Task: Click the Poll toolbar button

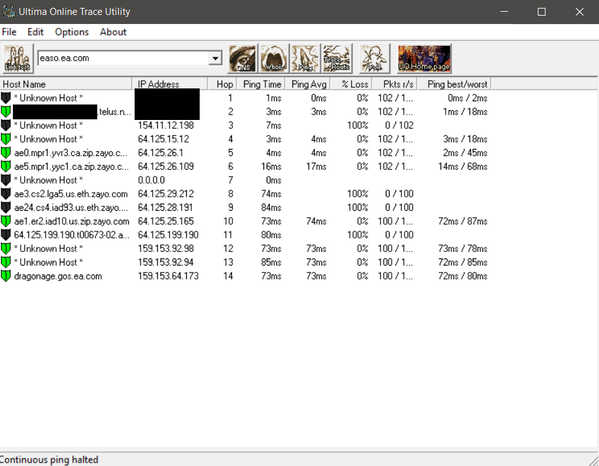Action: click(374, 58)
